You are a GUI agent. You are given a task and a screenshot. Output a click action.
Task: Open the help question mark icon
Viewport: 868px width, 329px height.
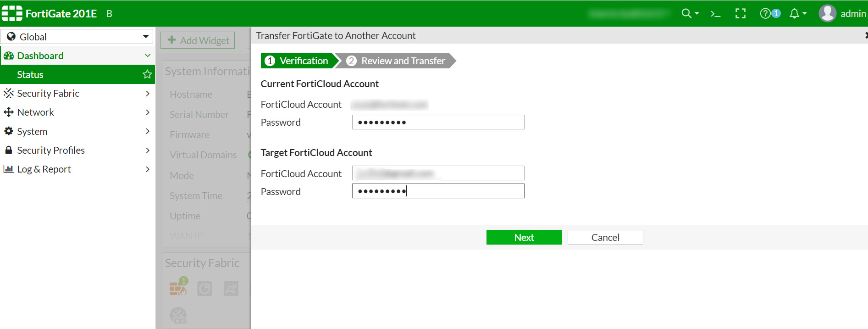[x=765, y=14]
